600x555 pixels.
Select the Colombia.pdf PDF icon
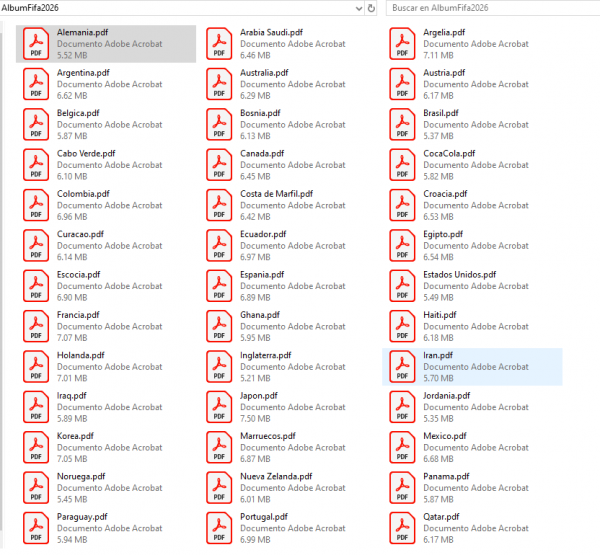pos(36,205)
